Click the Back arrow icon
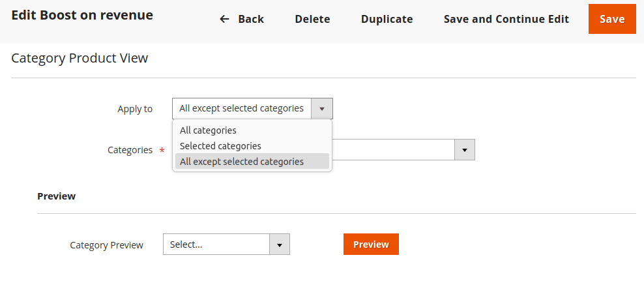 coord(224,20)
